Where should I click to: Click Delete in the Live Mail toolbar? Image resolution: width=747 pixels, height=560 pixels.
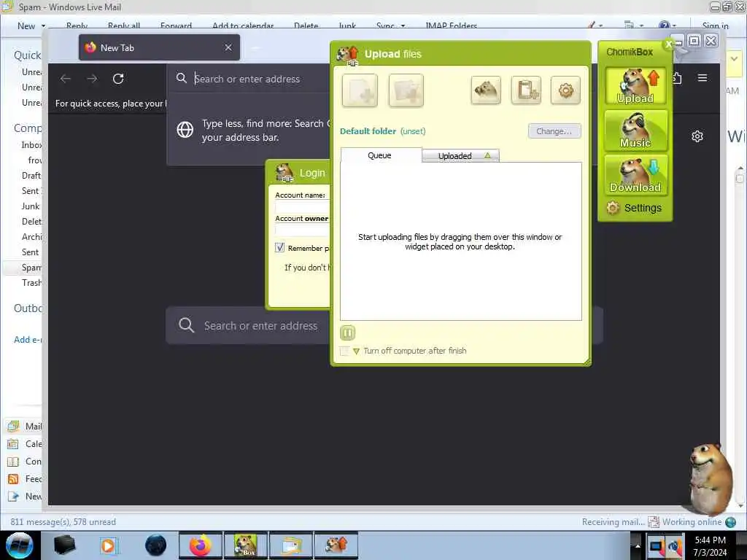pyautogui.click(x=306, y=26)
